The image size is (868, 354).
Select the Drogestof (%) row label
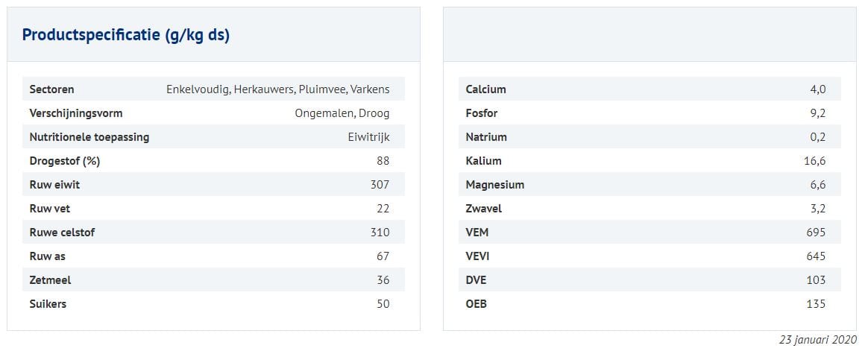[64, 161]
